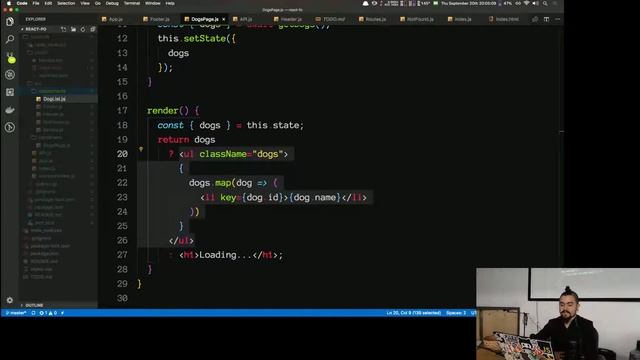Click the sync icon in the status bar
Image resolution: width=640 pixels, height=360 pixels.
(x=33, y=313)
